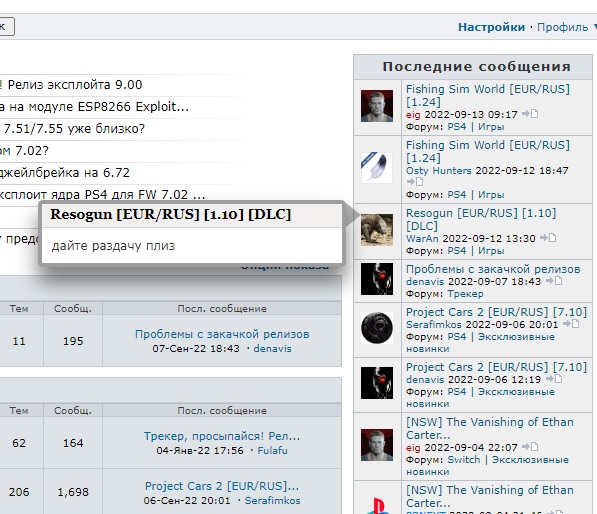The image size is (597, 514).
Task: Click go-to-post icon beside Serafimkos 2022-09-06 20:01
Action: point(571,324)
